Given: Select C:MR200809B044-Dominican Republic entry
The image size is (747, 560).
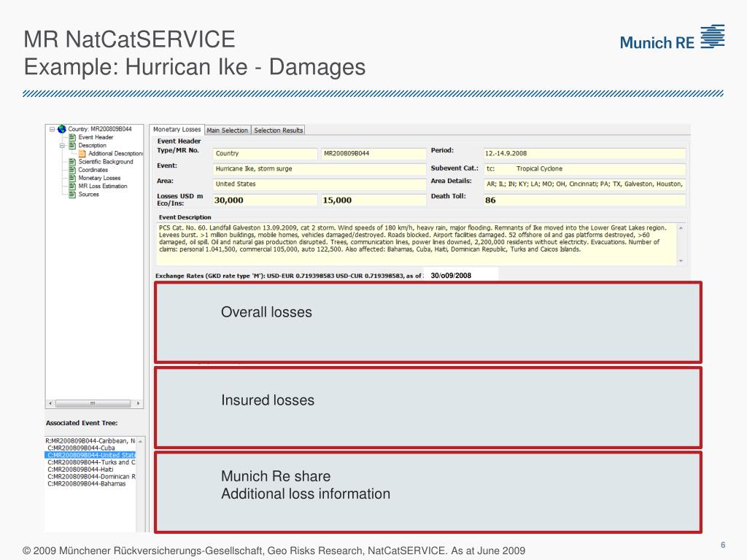Looking at the screenshot, I should tap(91, 477).
